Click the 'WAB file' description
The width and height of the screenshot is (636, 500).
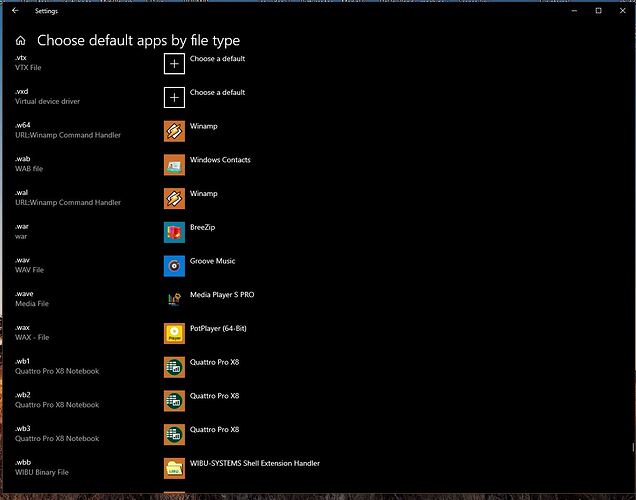[29, 169]
